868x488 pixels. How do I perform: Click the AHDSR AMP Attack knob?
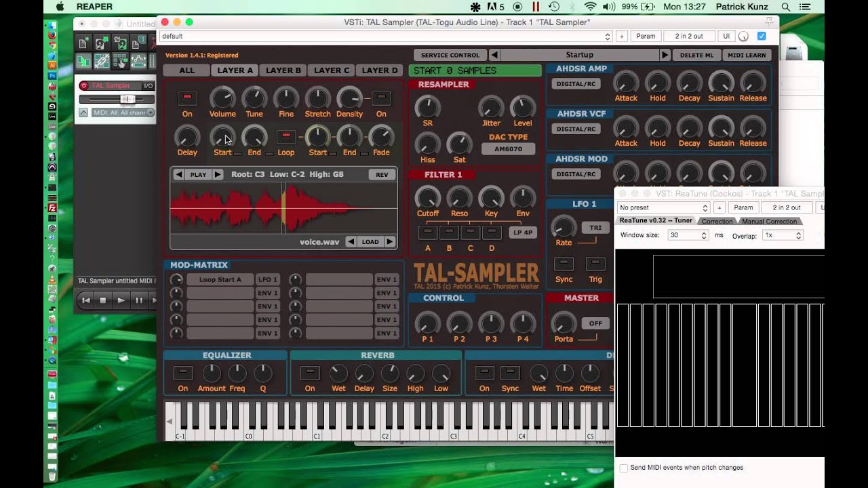pos(626,82)
